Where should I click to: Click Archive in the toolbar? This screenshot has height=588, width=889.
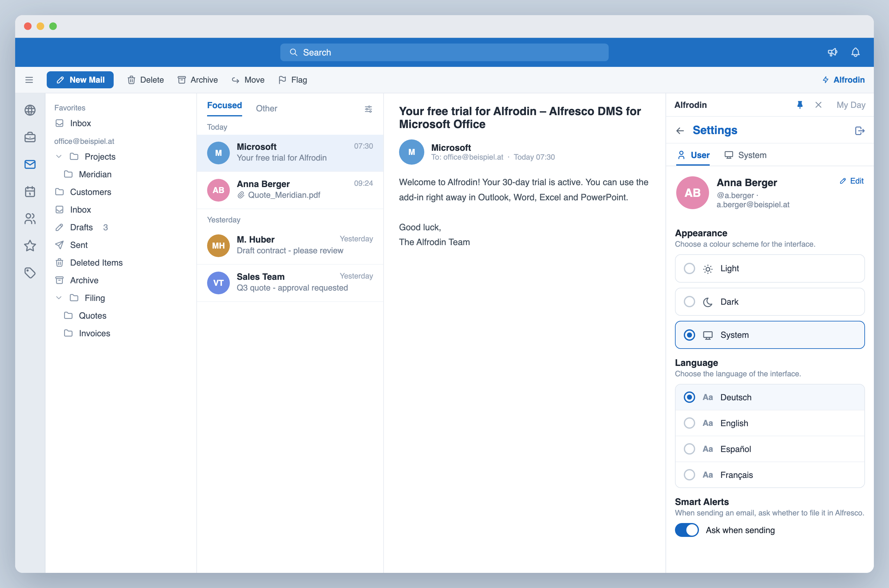[x=198, y=80]
